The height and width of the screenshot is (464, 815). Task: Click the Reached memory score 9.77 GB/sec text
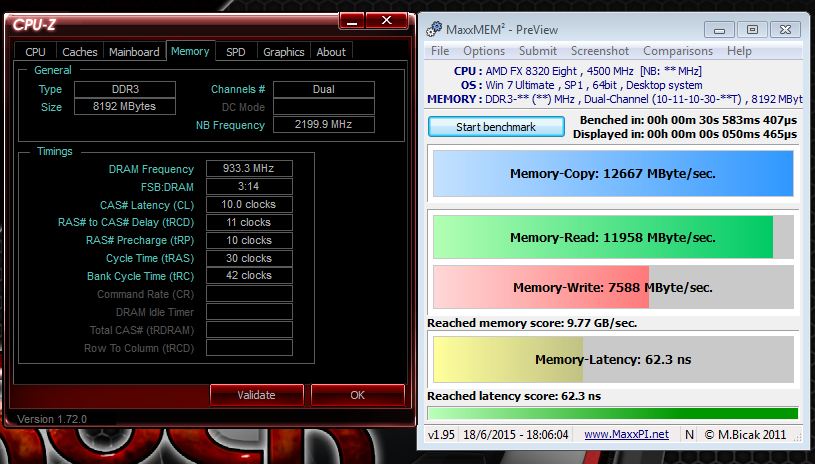(x=532, y=323)
